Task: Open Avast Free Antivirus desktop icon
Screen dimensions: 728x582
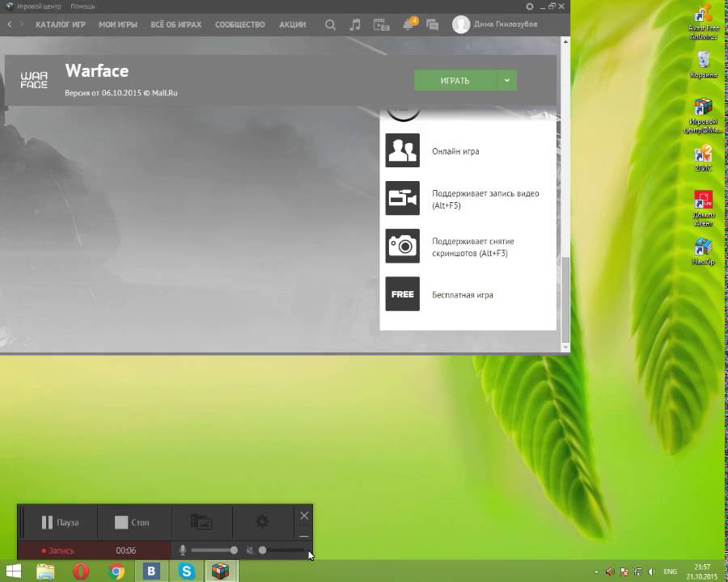Action: coord(704,21)
